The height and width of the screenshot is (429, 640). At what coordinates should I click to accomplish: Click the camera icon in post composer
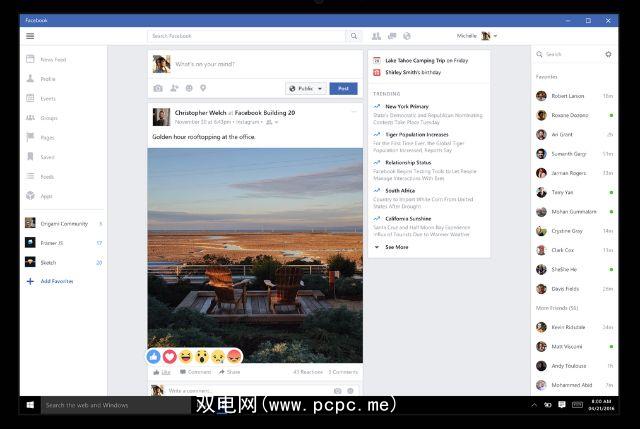click(158, 89)
